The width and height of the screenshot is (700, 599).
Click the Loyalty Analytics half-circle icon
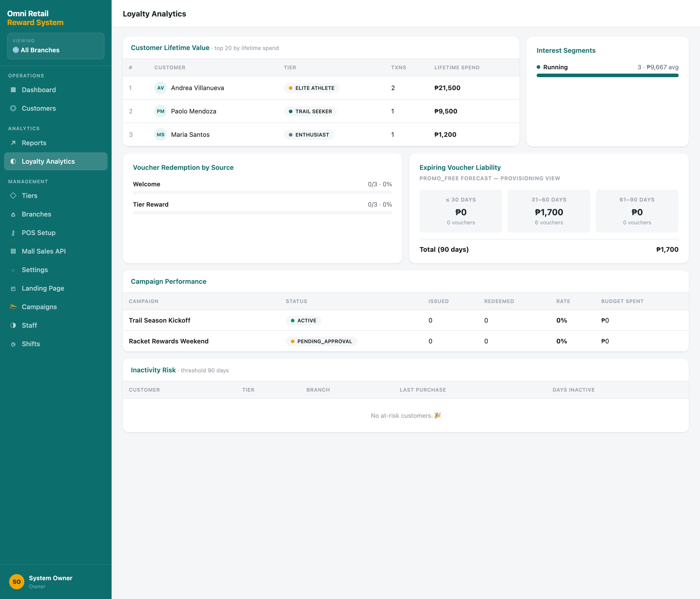(13, 162)
